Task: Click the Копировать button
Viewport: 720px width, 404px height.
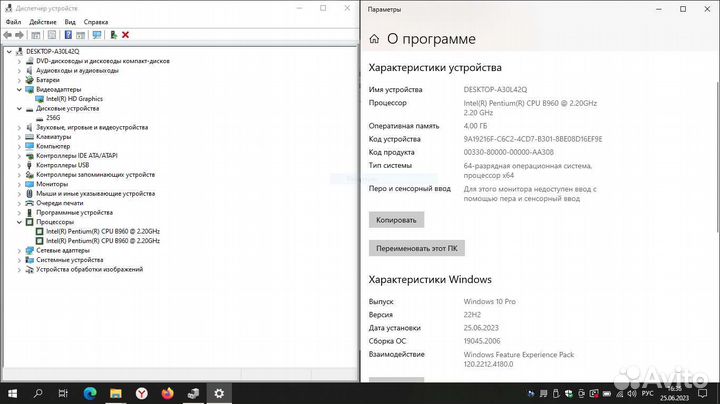Action: (396, 220)
